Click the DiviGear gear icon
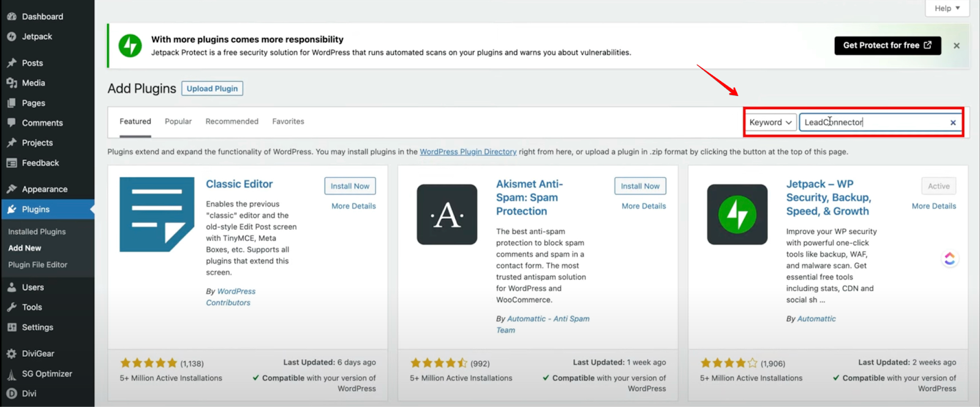Image resolution: width=980 pixels, height=407 pixels. (12, 354)
